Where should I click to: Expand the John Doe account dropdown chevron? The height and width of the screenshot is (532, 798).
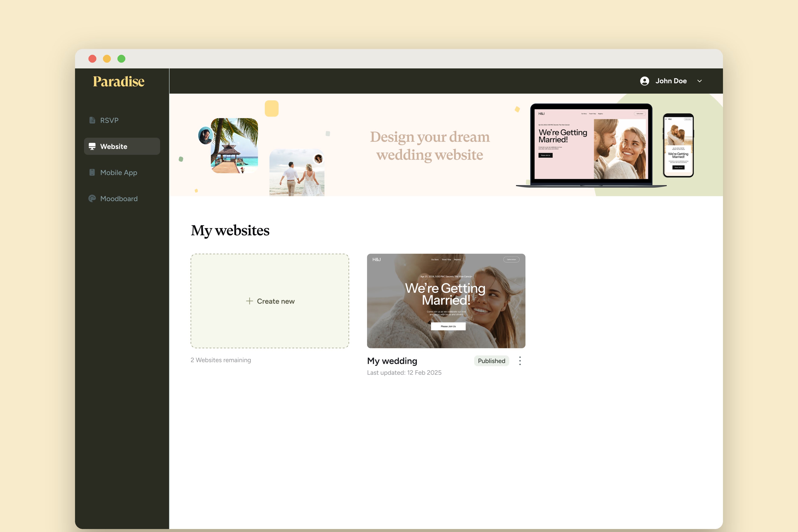pos(699,81)
